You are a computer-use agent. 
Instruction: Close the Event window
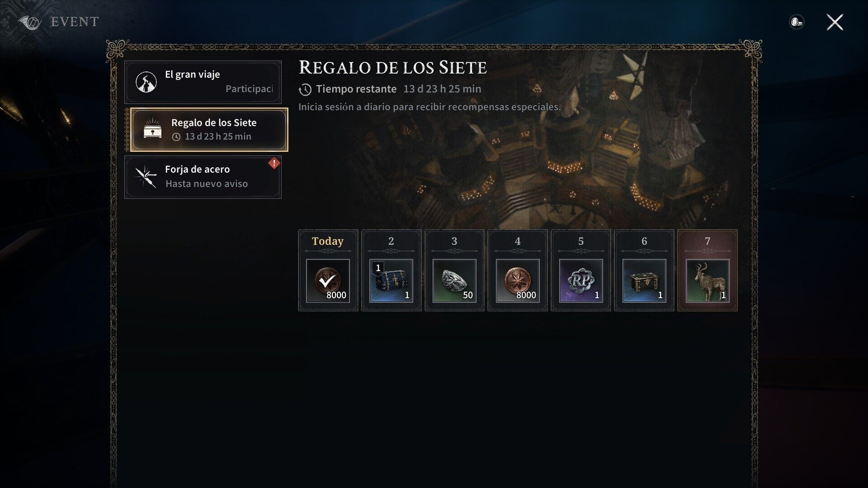pos(835,22)
